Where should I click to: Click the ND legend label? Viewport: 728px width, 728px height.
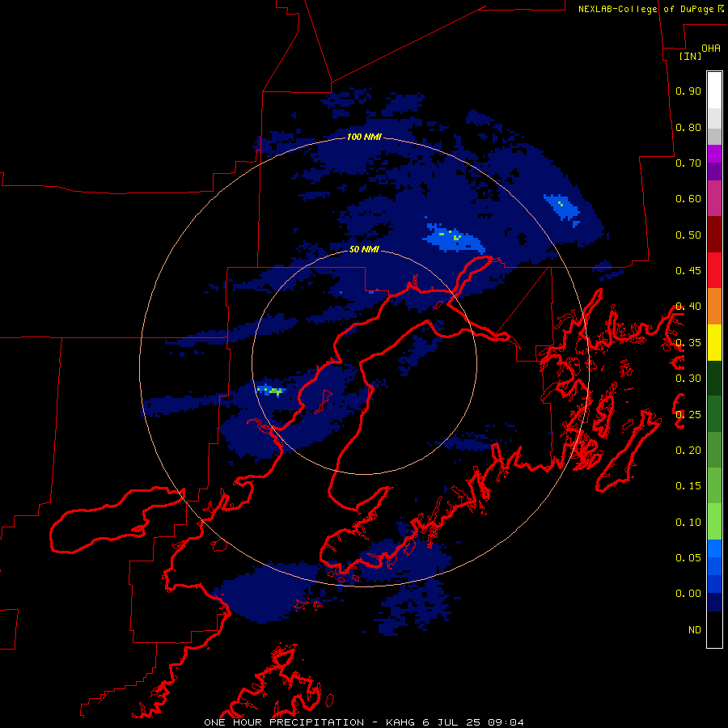click(x=695, y=630)
